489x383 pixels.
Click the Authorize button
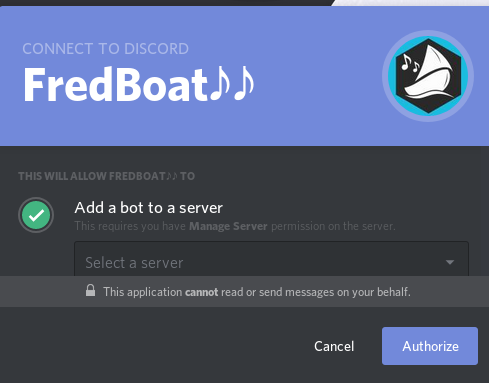tap(430, 346)
